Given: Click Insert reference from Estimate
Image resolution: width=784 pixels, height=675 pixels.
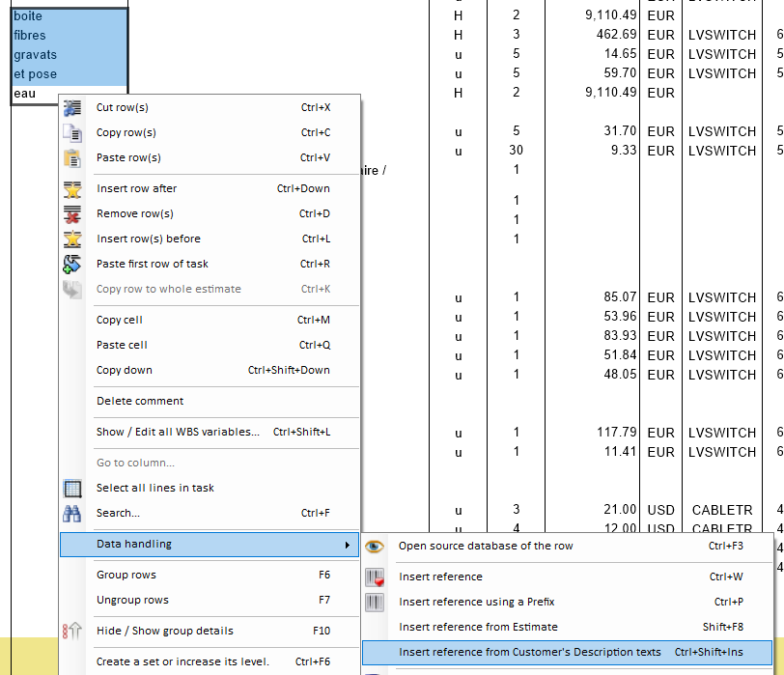Looking at the screenshot, I should point(478,628).
